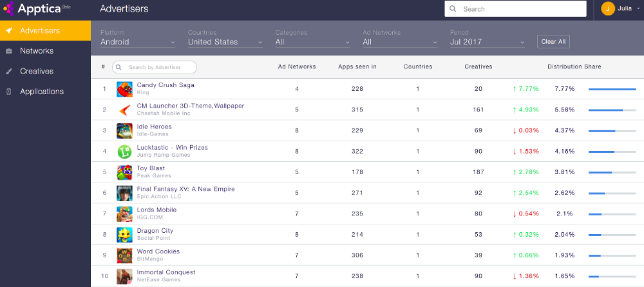Click the Toy Blast distribution share bar
Image resolution: width=644 pixels, height=287 pixels.
(x=612, y=172)
